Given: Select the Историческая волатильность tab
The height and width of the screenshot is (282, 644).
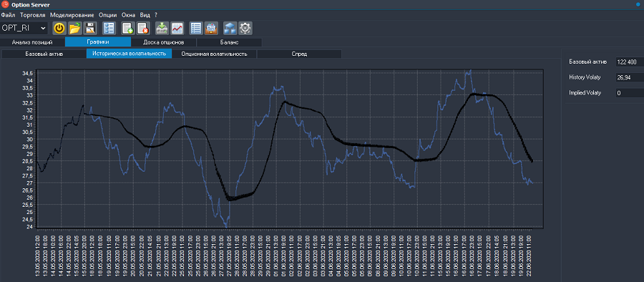Looking at the screenshot, I should (x=129, y=54).
